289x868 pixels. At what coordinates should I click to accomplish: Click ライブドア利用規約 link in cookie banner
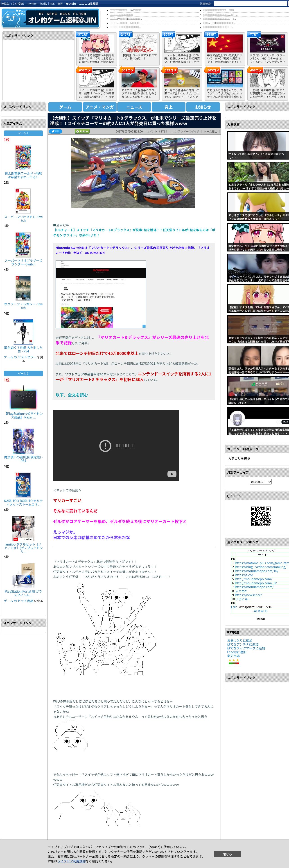(71, 861)
